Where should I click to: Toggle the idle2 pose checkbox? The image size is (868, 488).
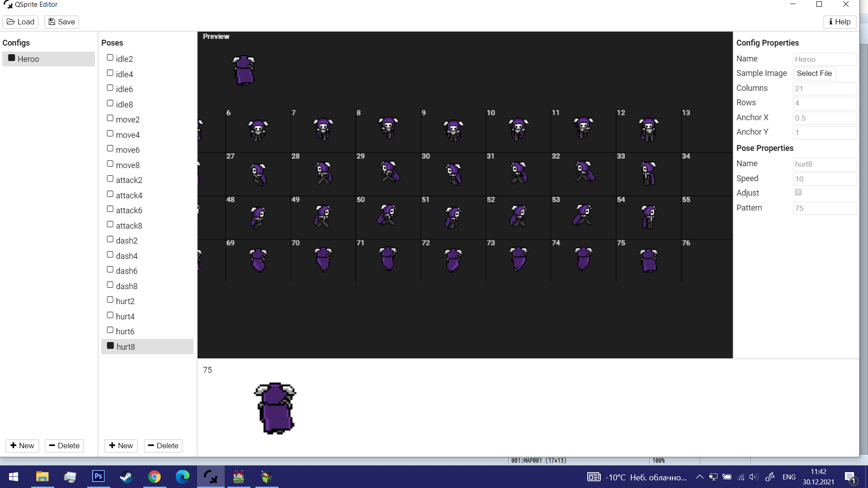pos(110,58)
